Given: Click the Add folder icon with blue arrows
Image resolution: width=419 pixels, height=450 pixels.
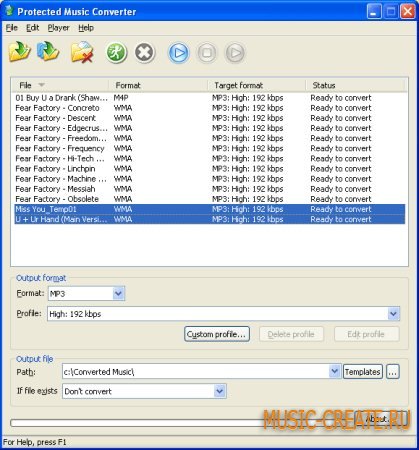Looking at the screenshot, I should click(48, 52).
